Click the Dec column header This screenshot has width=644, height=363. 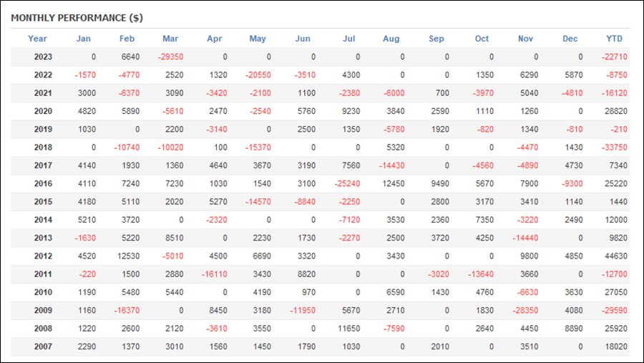570,39
